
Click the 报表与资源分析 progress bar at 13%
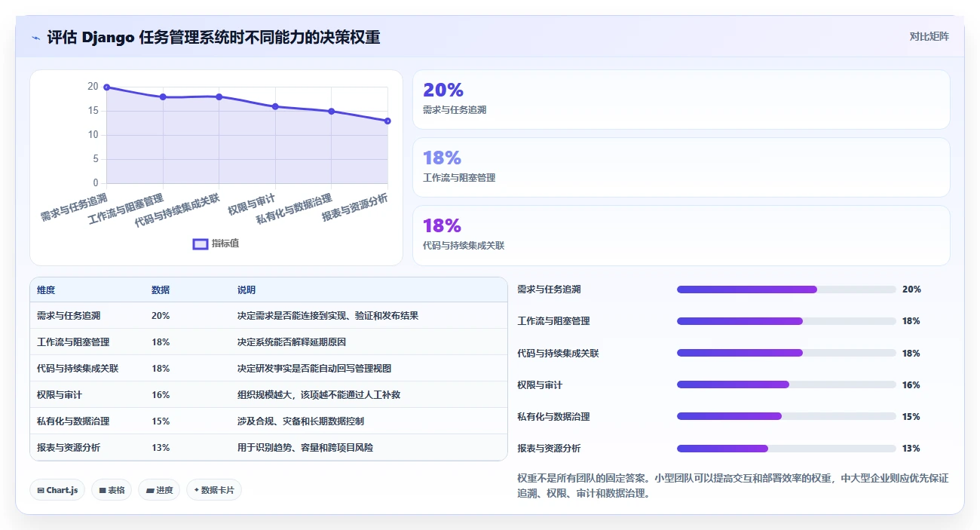tap(786, 449)
